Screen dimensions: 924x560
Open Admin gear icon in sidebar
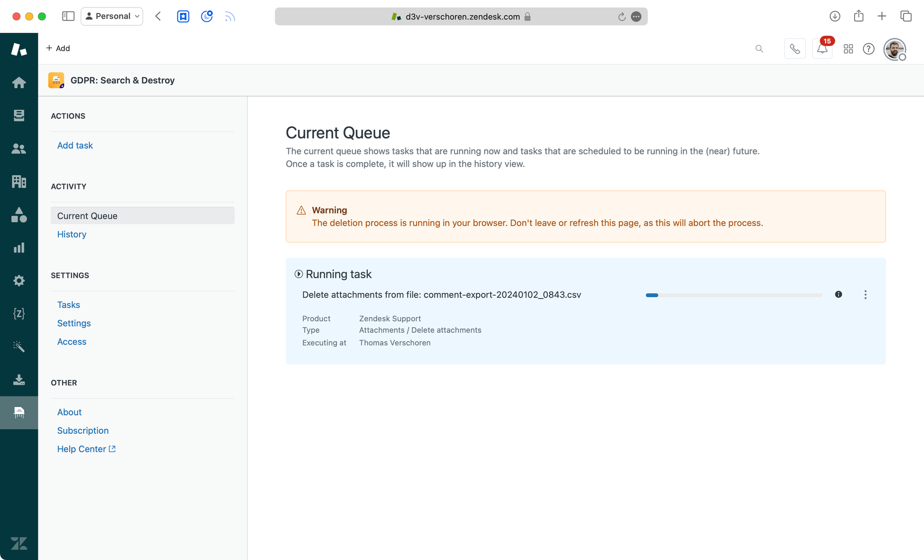[x=19, y=280]
